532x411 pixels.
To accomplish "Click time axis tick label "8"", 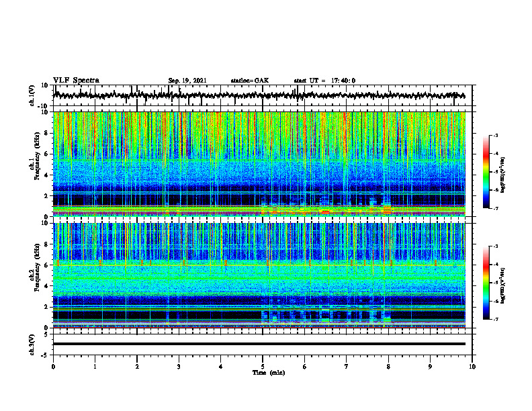I will [388, 367].
